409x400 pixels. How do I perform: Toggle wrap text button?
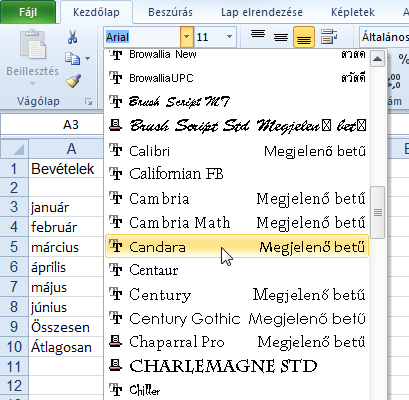[329, 37]
